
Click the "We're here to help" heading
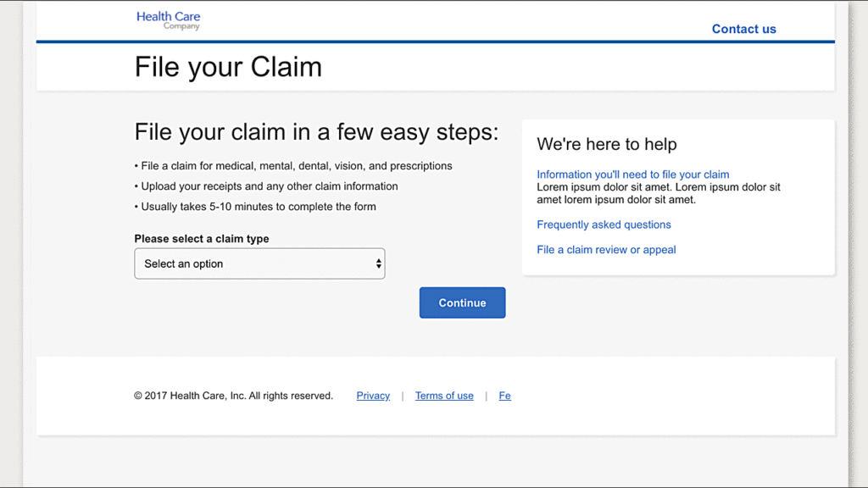(607, 144)
